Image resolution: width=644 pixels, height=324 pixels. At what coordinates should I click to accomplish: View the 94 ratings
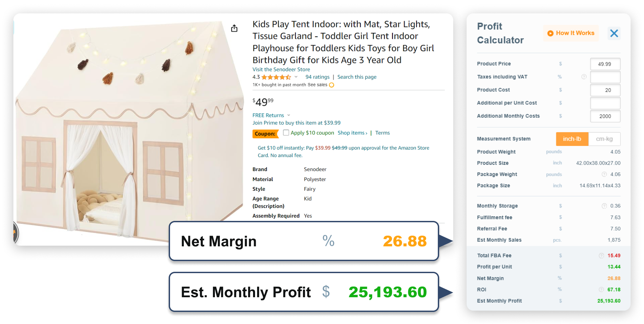pos(317,77)
